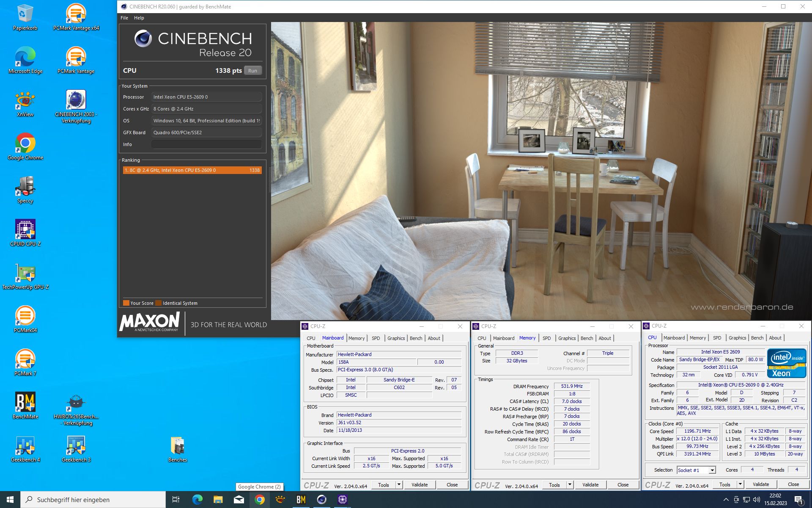Viewport: 812px width, 508px height.
Task: Open About tab in CPU CPU-Z window
Action: [x=775, y=338]
